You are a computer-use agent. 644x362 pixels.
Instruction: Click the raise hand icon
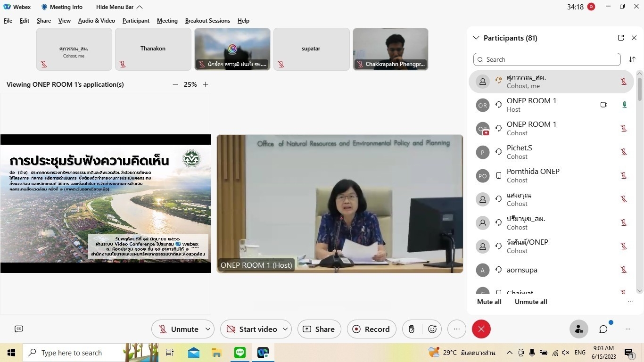[x=412, y=329]
